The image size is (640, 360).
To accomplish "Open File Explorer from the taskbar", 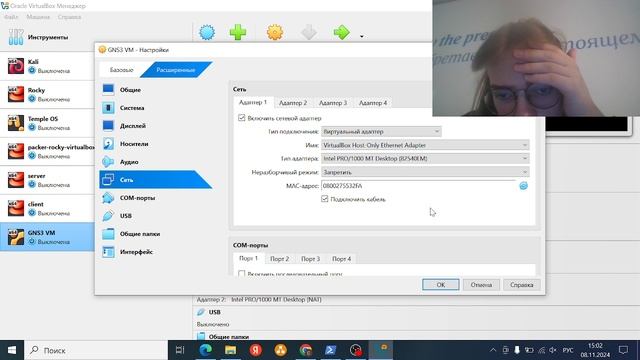I will click(x=231, y=350).
